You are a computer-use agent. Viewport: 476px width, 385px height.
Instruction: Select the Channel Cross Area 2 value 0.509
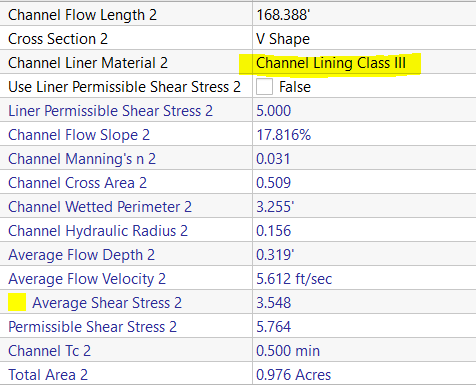(x=274, y=183)
